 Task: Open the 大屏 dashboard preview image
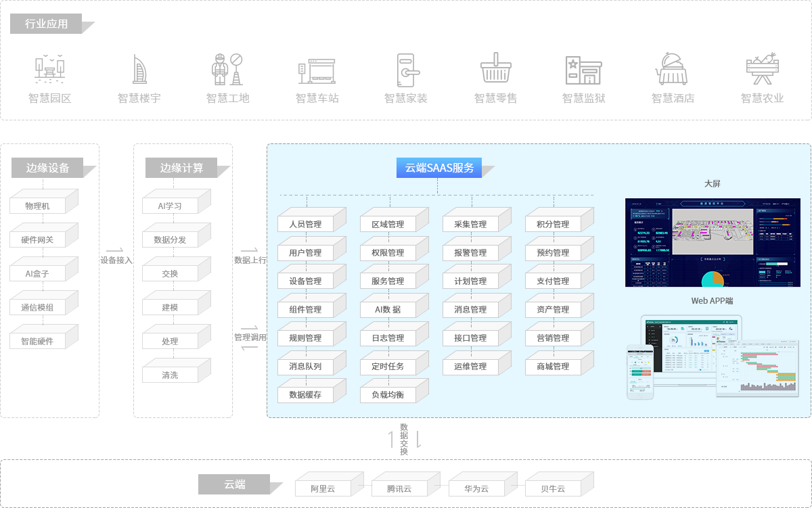pyautogui.click(x=713, y=242)
